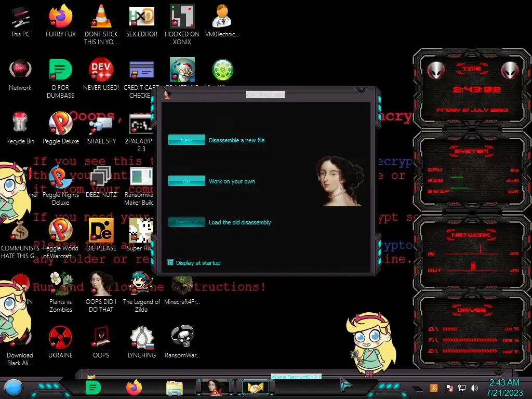Click the NETWORK gadget panel header
The height and width of the screenshot is (399, 532).
(471, 235)
